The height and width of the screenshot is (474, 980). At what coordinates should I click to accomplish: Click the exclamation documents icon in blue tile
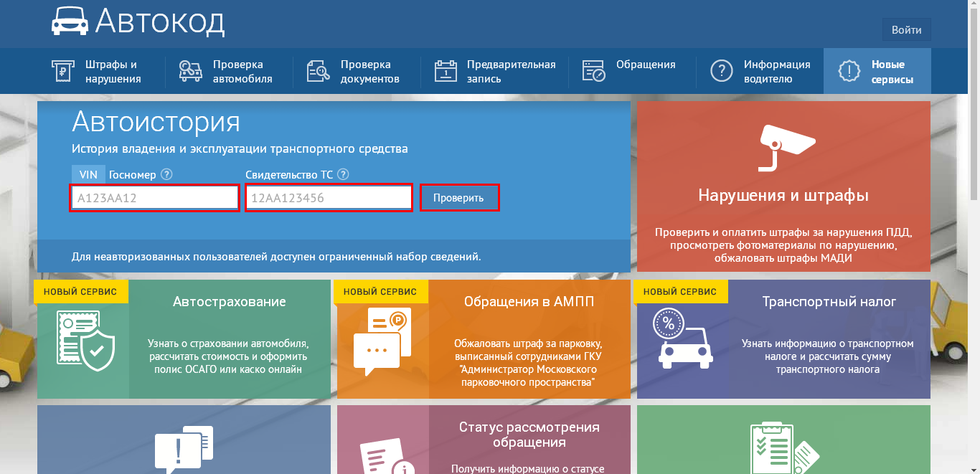point(184,450)
